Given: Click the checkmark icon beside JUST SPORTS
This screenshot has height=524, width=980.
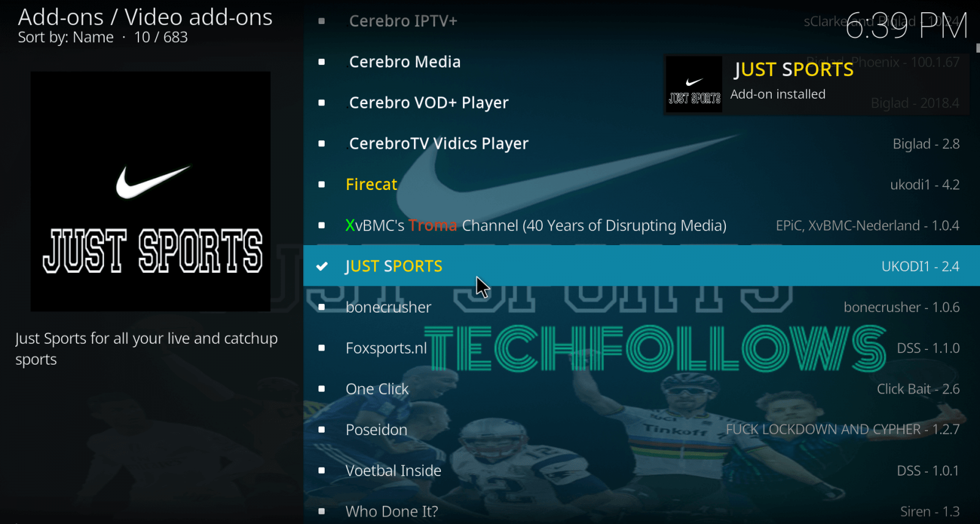Looking at the screenshot, I should tap(322, 266).
